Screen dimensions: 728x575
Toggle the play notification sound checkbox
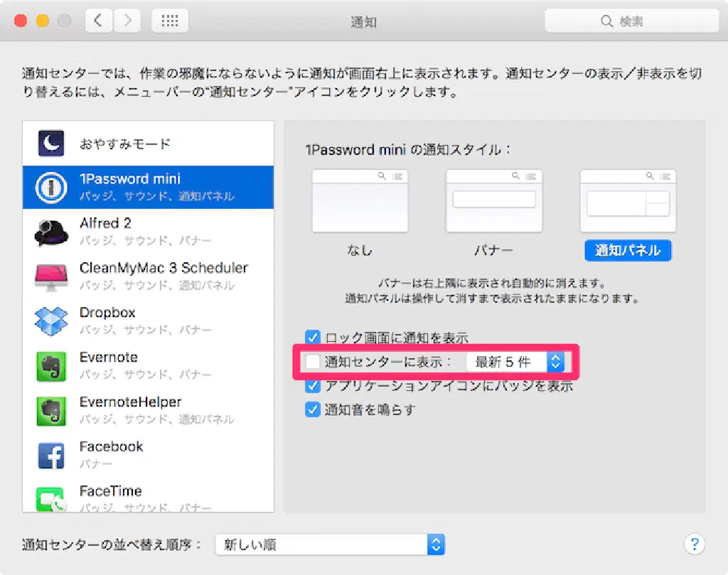[312, 409]
